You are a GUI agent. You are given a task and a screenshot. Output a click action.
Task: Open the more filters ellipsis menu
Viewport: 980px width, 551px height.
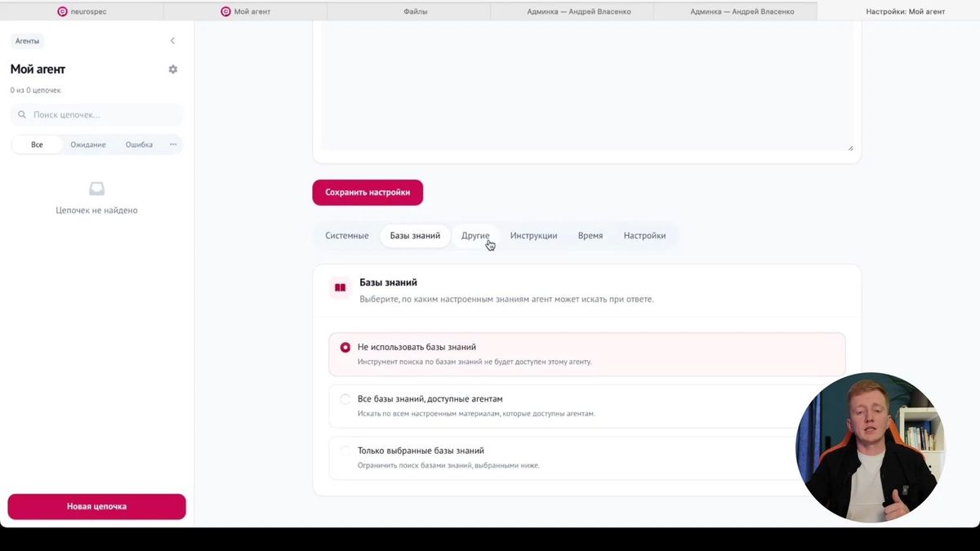click(173, 144)
